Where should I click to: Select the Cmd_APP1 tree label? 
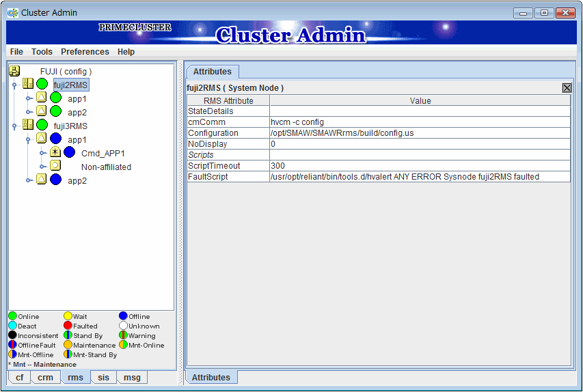(103, 154)
